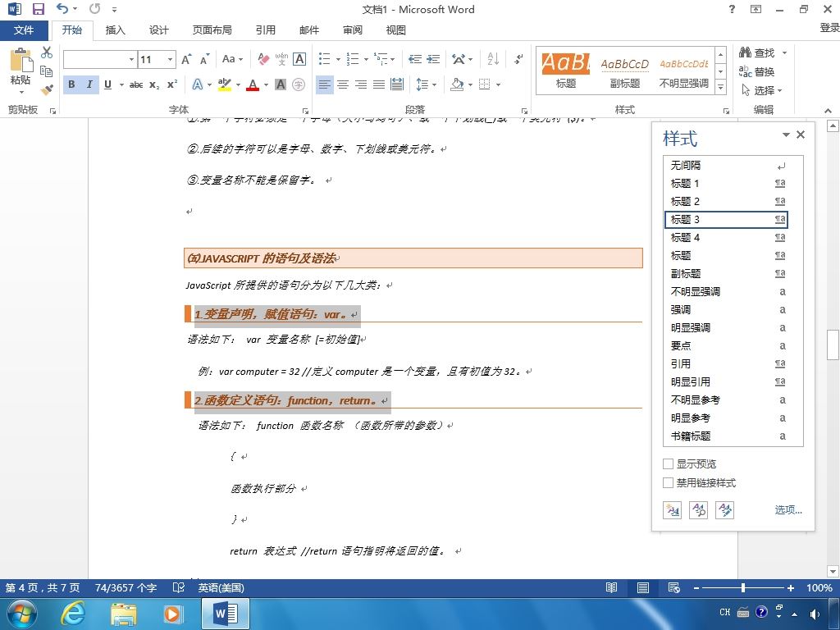Show paragraph marks icon
The width and height of the screenshot is (840, 630).
[x=518, y=59]
